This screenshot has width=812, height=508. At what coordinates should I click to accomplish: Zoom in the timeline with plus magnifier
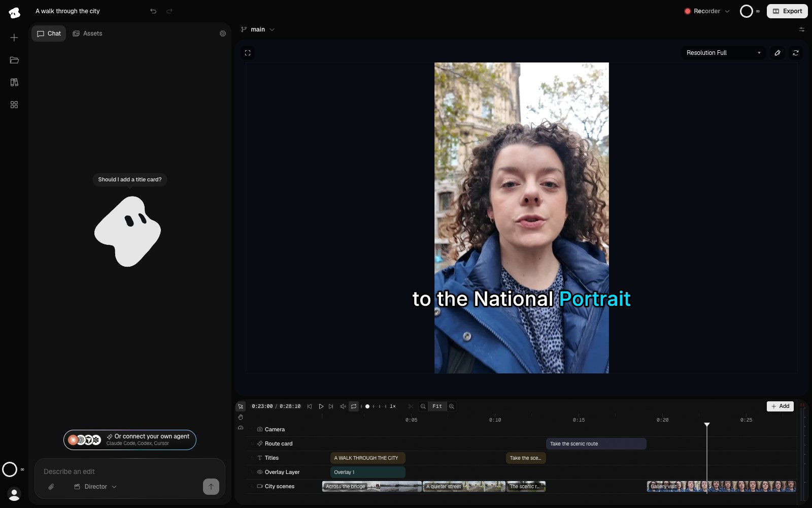pyautogui.click(x=452, y=406)
